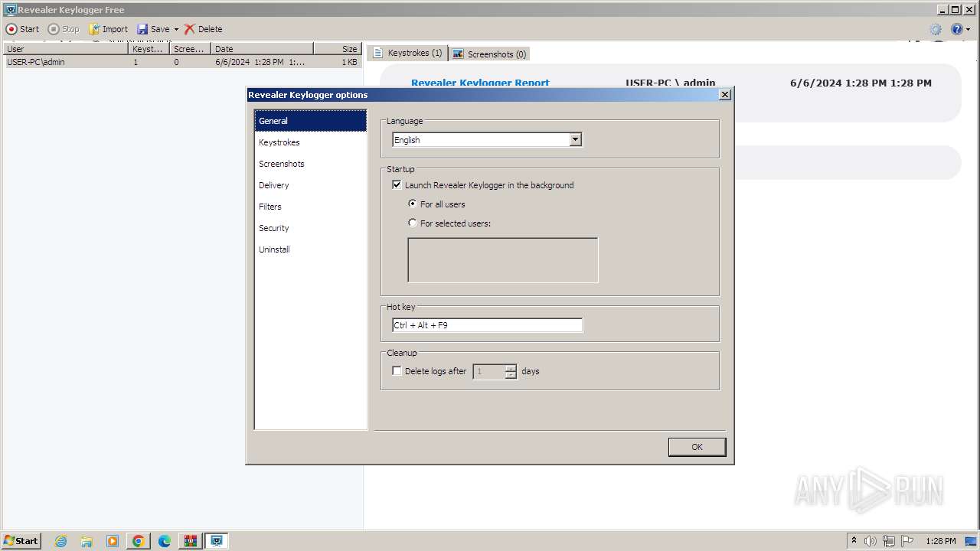
Task: Open the Action Center flag icon
Action: (907, 541)
